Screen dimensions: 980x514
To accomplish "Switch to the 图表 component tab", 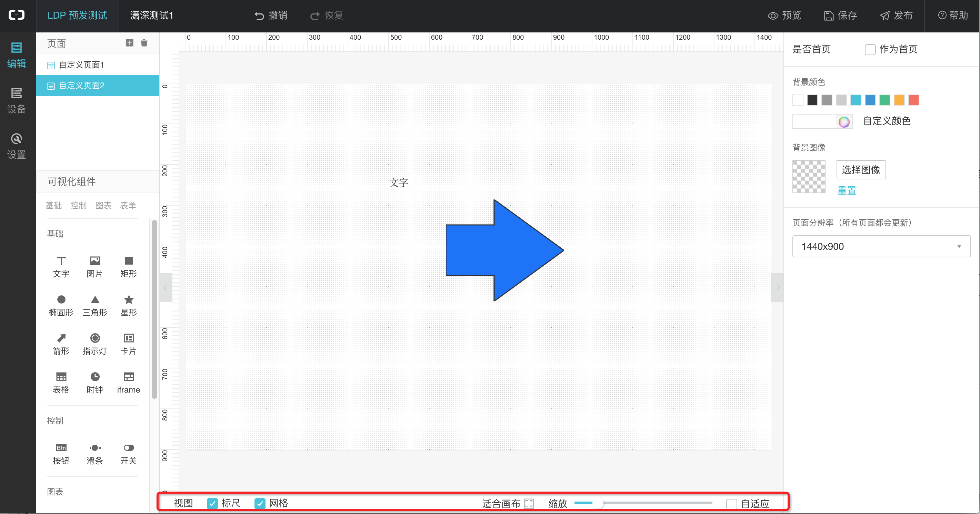I will (103, 206).
